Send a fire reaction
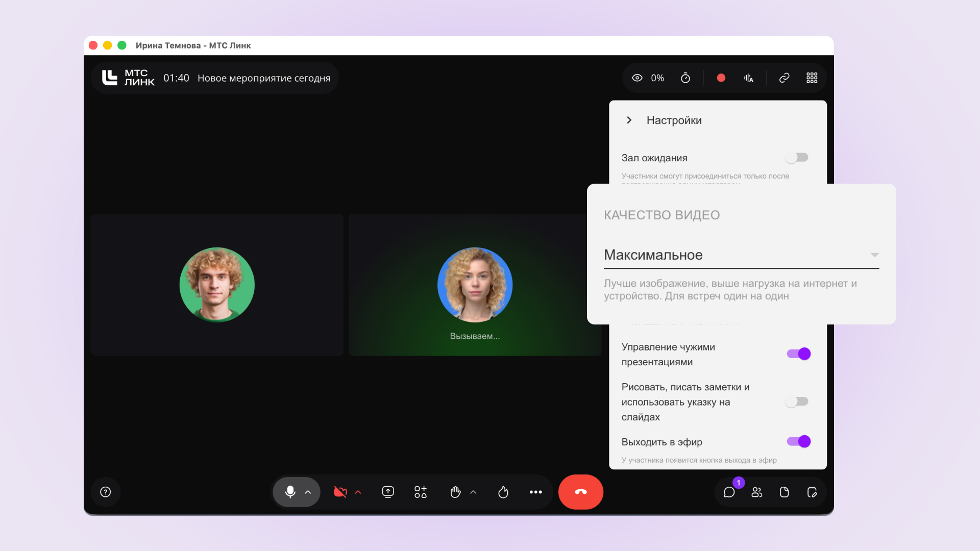Screen dimensions: 980x551 click(503, 492)
